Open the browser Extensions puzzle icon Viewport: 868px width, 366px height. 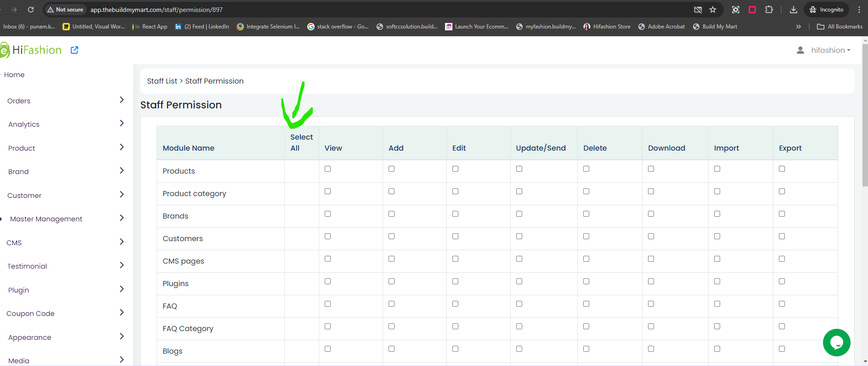769,10
